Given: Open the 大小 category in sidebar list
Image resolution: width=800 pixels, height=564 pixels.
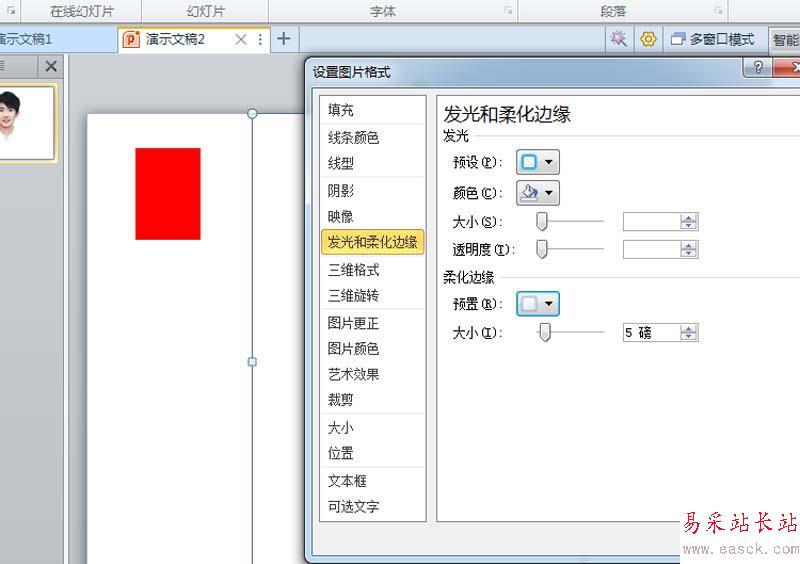Looking at the screenshot, I should coord(372,427).
